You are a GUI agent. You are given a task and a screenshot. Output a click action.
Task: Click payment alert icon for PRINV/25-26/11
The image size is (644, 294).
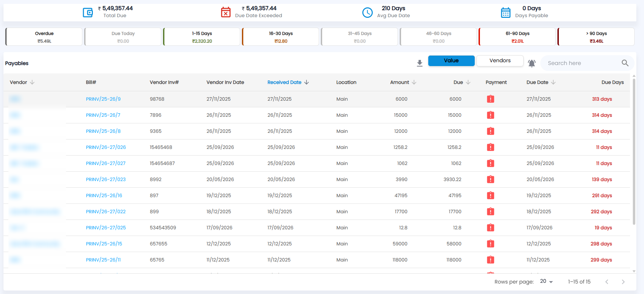(x=490, y=260)
